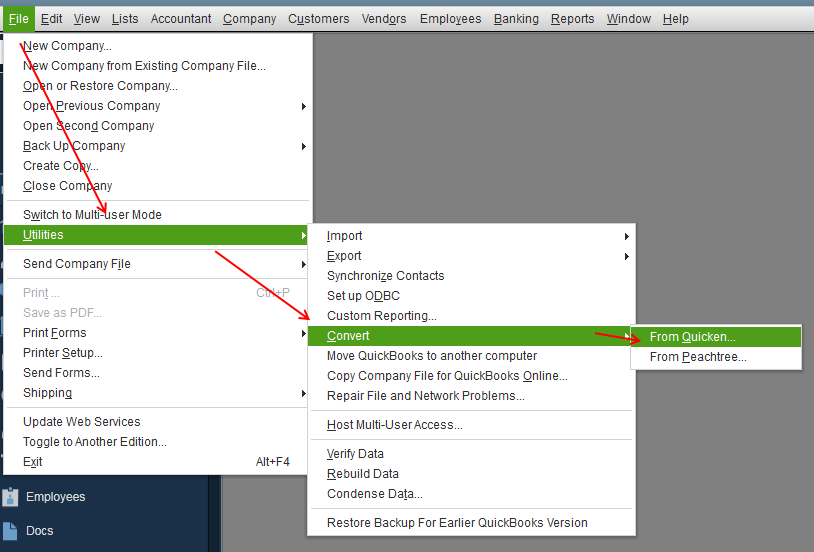This screenshot has height=552, width=814.
Task: Select Open Second Company
Action: (x=158, y=126)
